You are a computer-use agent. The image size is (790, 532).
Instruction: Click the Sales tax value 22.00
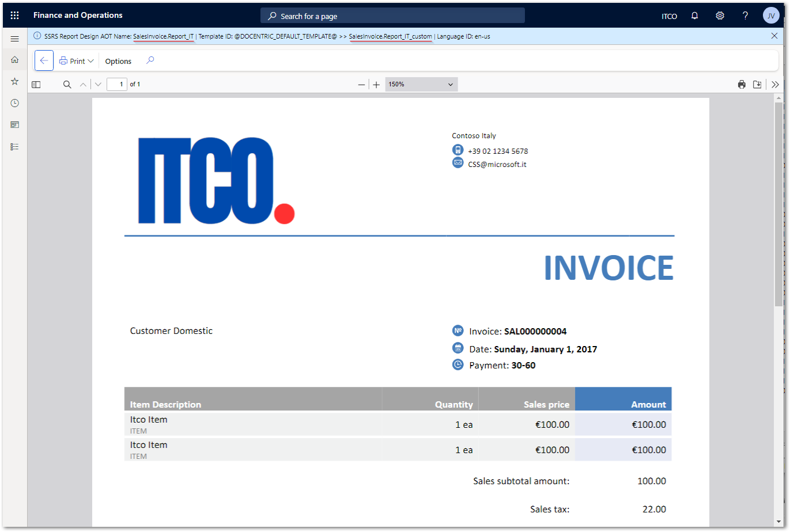654,509
